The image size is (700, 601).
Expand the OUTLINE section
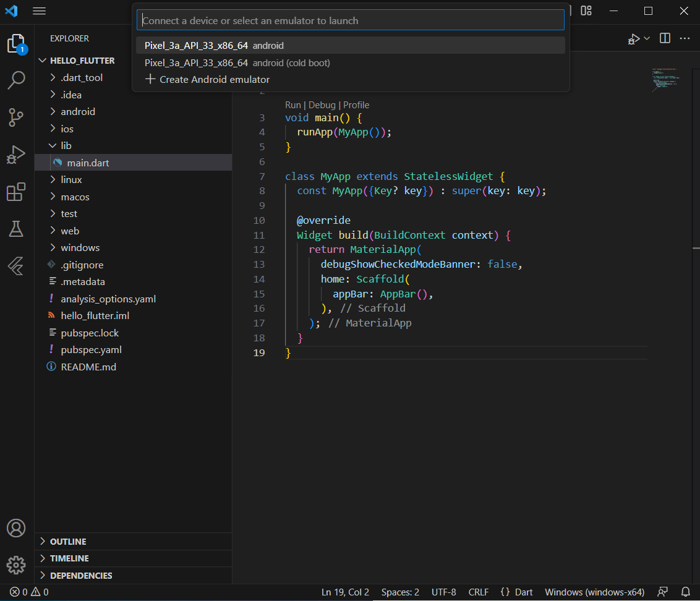coord(133,542)
